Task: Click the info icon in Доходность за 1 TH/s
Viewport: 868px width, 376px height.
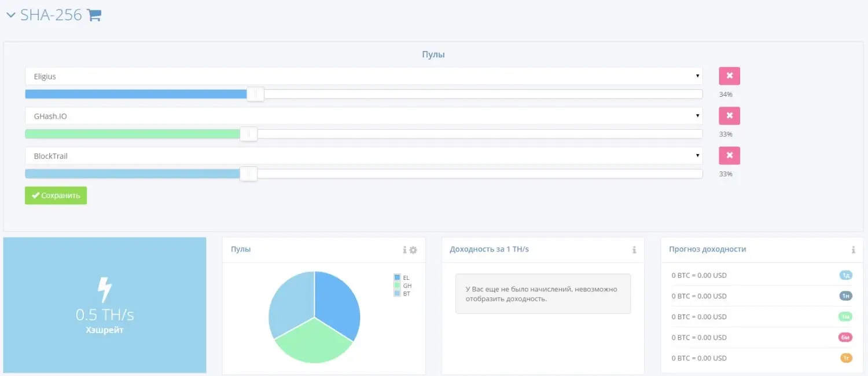Action: pos(634,250)
